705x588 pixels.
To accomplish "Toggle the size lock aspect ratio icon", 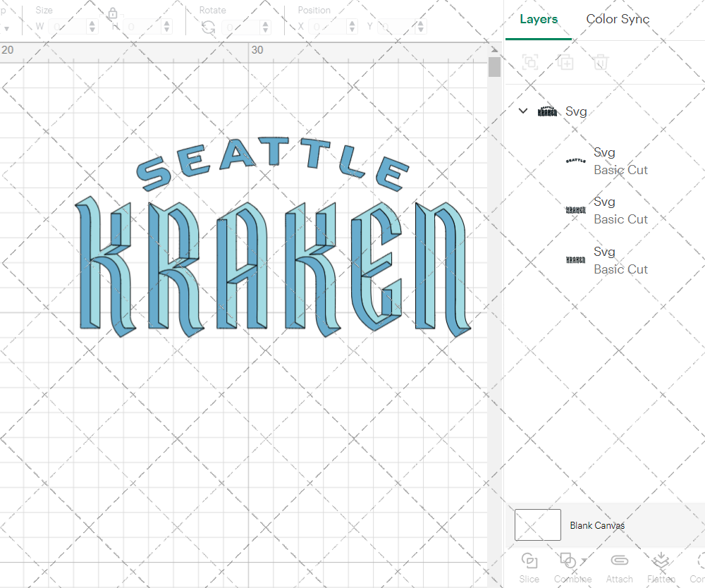I will click(x=113, y=13).
